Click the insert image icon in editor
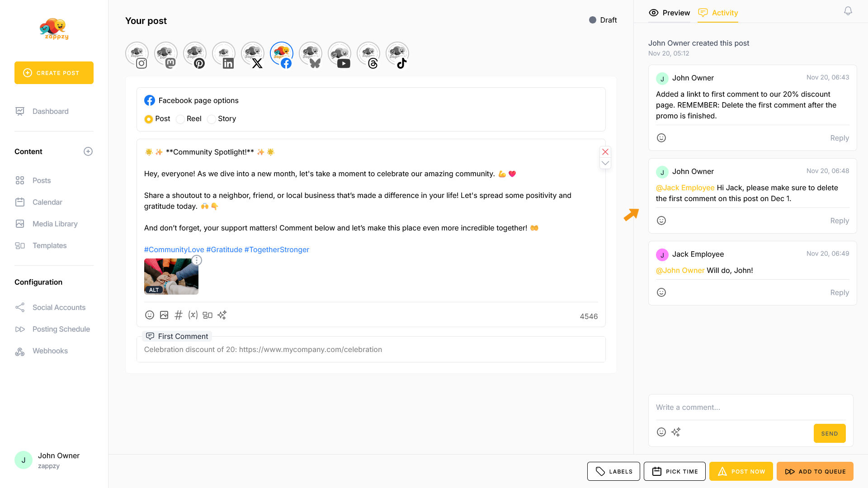Viewport: 868px width, 488px height. (x=164, y=315)
